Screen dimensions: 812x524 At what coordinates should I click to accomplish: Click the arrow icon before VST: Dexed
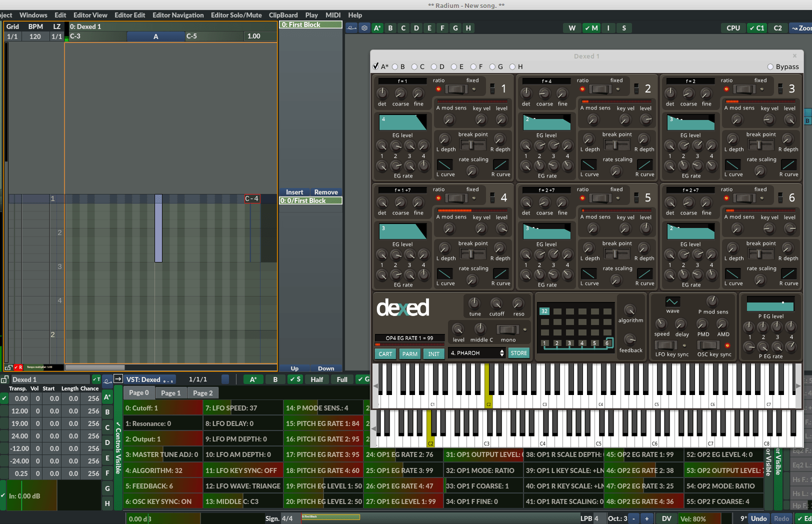coord(118,379)
